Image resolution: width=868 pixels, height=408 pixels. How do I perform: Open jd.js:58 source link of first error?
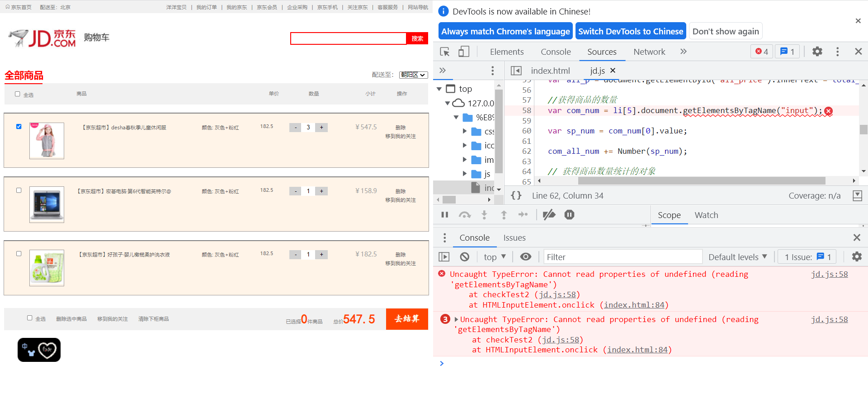[x=829, y=274]
